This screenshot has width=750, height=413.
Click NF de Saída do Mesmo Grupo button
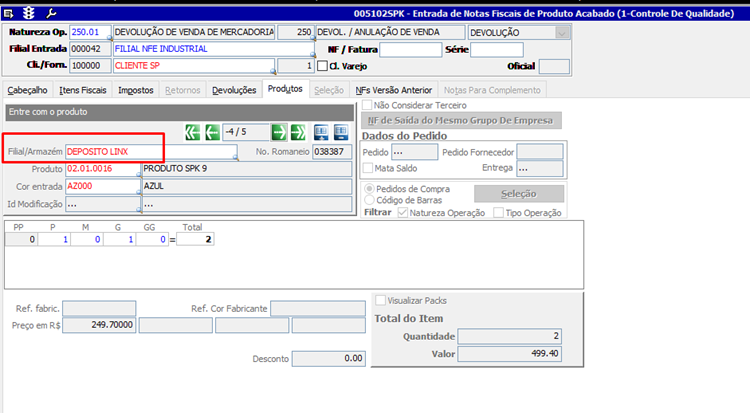(x=461, y=121)
